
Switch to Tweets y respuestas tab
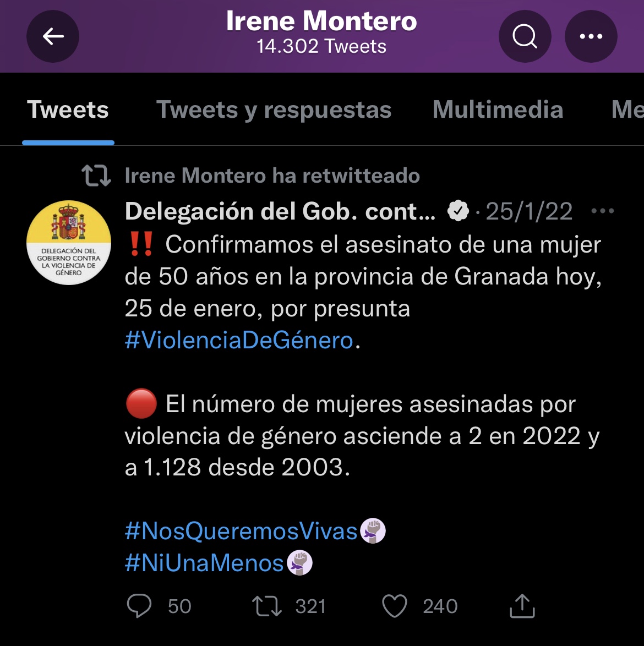tap(274, 110)
